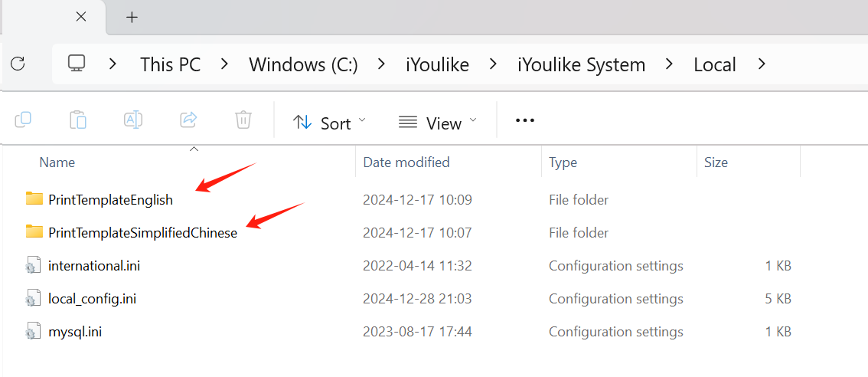Open the View dropdown menu
The image size is (868, 377).
click(x=438, y=123)
